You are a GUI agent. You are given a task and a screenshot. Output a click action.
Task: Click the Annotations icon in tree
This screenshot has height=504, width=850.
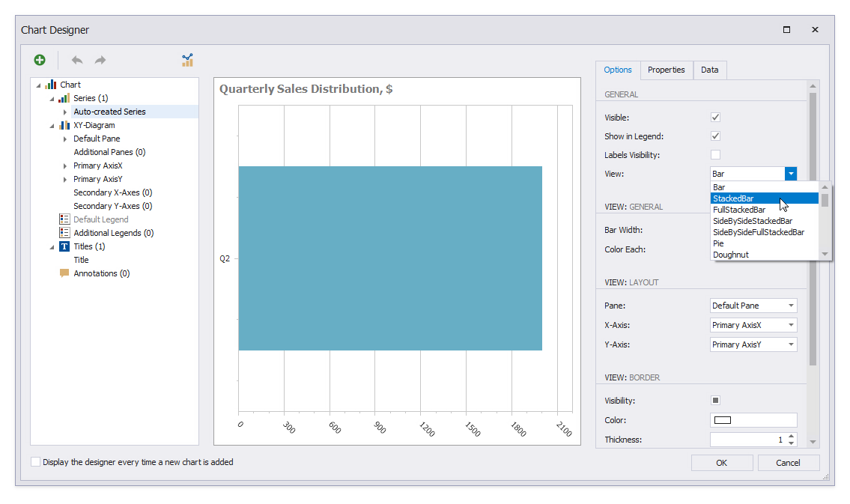64,273
